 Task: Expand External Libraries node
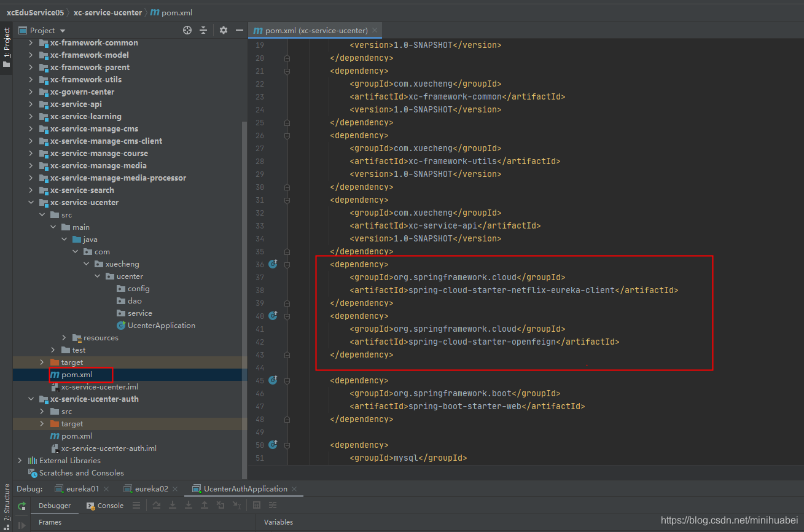coord(20,460)
